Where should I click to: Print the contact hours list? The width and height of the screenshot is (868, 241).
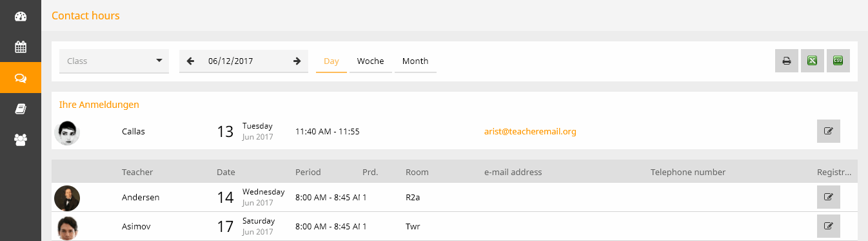click(x=787, y=61)
